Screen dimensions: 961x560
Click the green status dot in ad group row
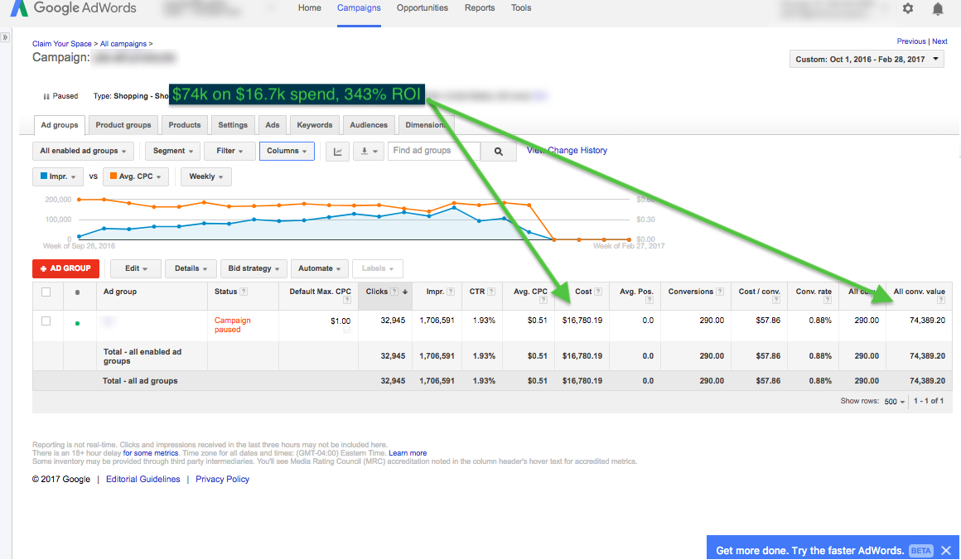77,324
